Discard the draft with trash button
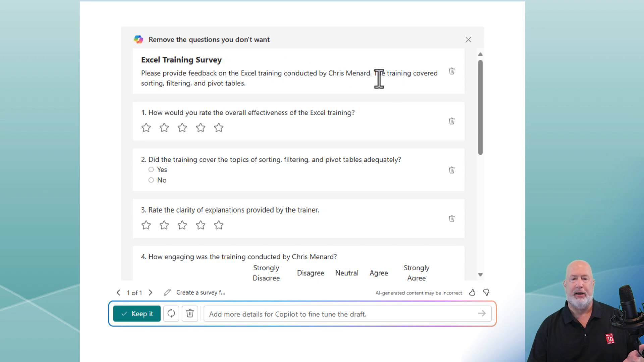This screenshot has height=362, width=644. (190, 314)
